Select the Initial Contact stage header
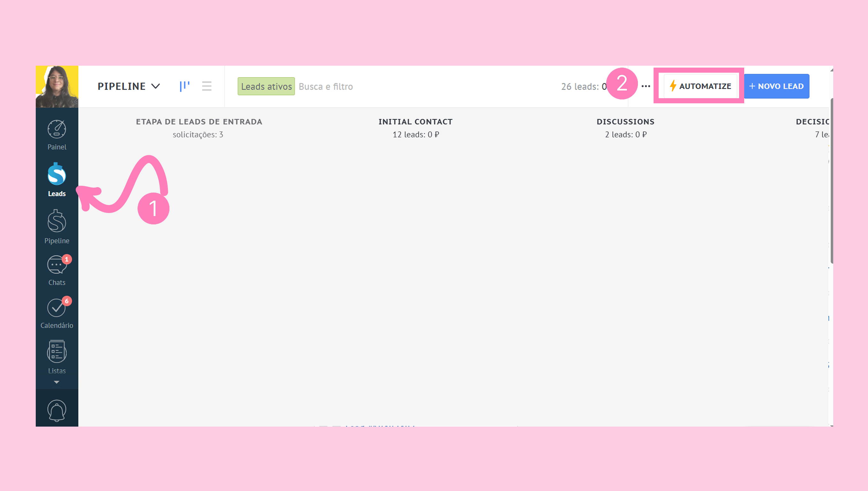This screenshot has height=491, width=868. pos(415,122)
